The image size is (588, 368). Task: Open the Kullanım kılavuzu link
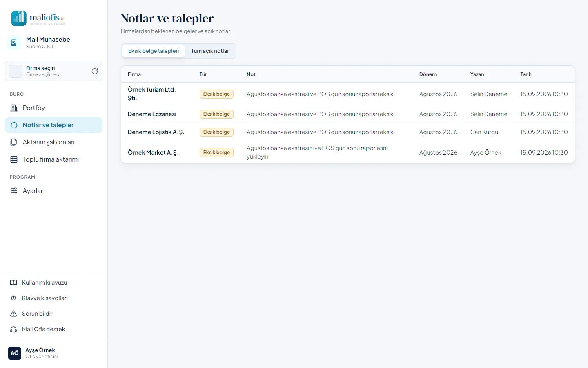(x=53, y=283)
